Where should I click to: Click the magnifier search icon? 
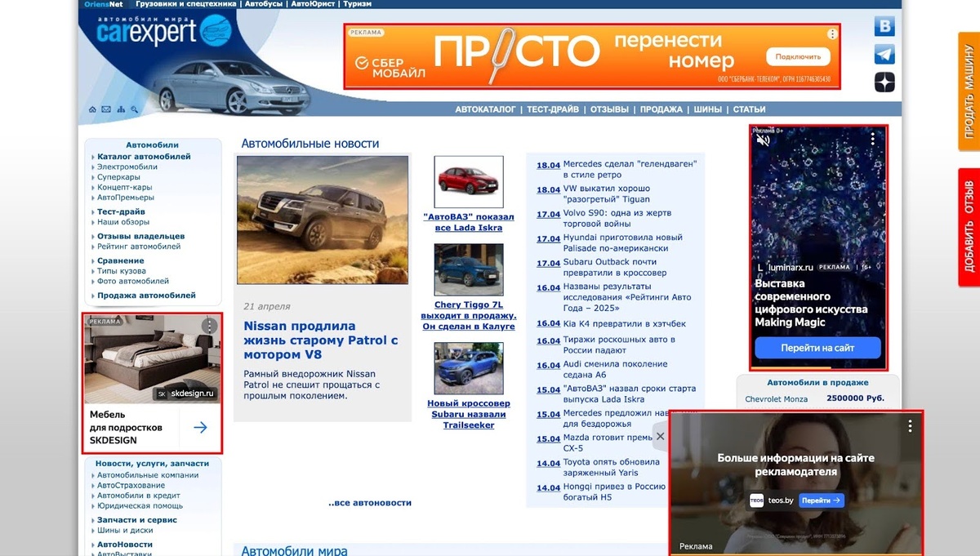[135, 109]
